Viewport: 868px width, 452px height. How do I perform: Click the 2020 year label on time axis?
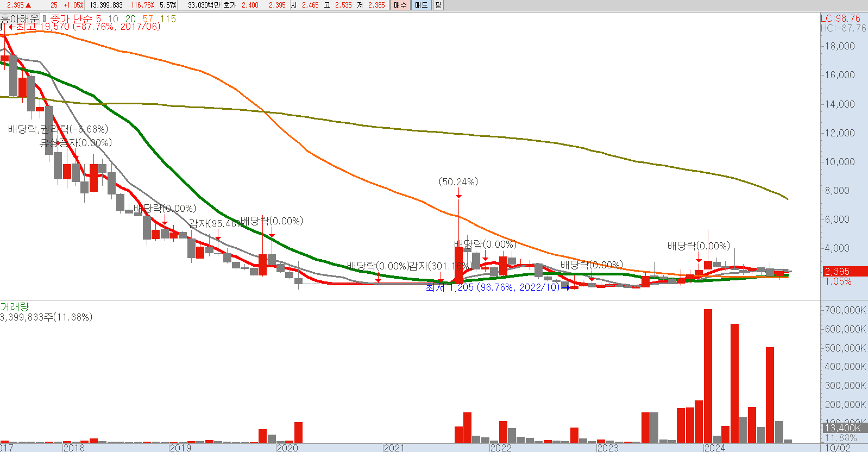point(287,448)
